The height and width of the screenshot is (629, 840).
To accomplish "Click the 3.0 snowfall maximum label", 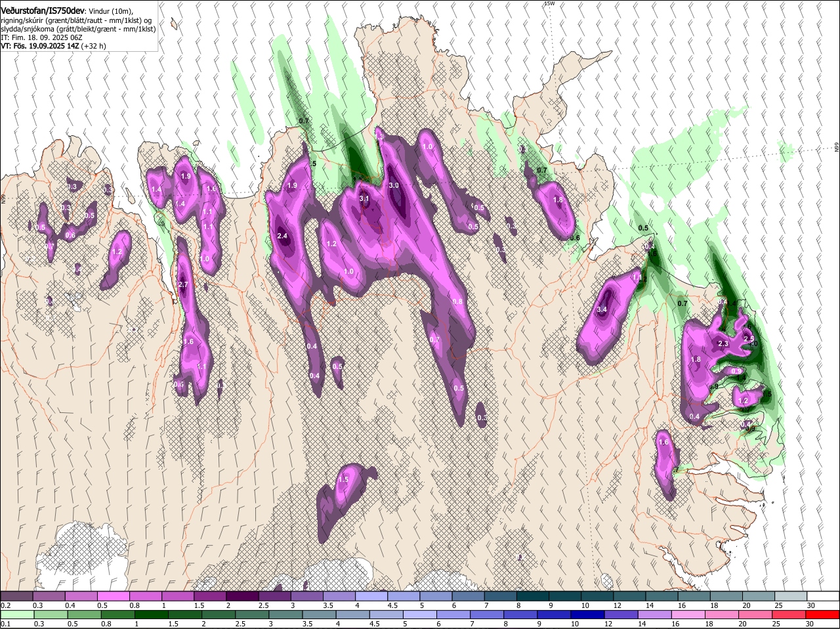I will tap(394, 186).
